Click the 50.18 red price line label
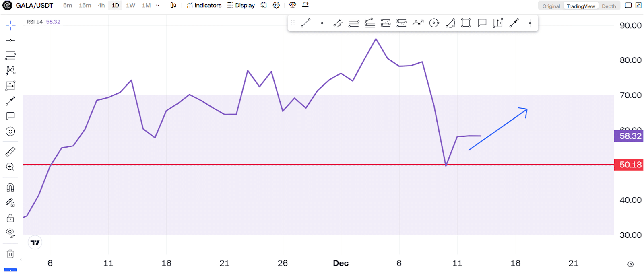Screen dimensions: 644x272 (x=629, y=165)
